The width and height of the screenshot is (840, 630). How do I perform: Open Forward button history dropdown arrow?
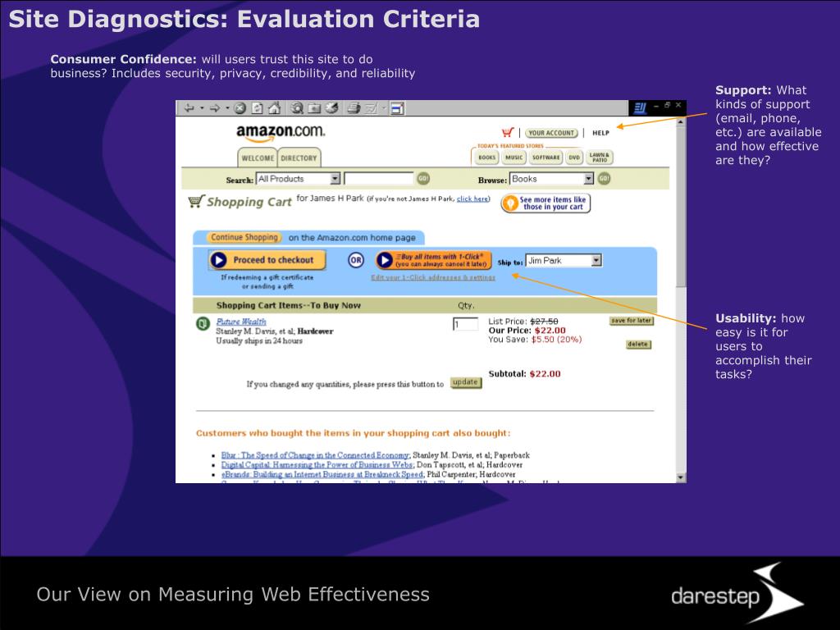click(x=227, y=108)
